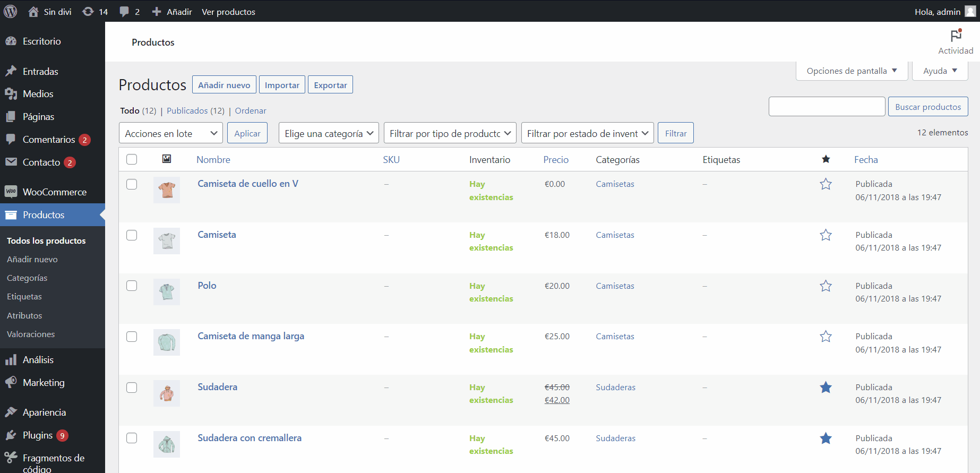Expand Opciones de pantalla panel
Image resolution: width=980 pixels, height=473 pixels.
[x=852, y=71]
